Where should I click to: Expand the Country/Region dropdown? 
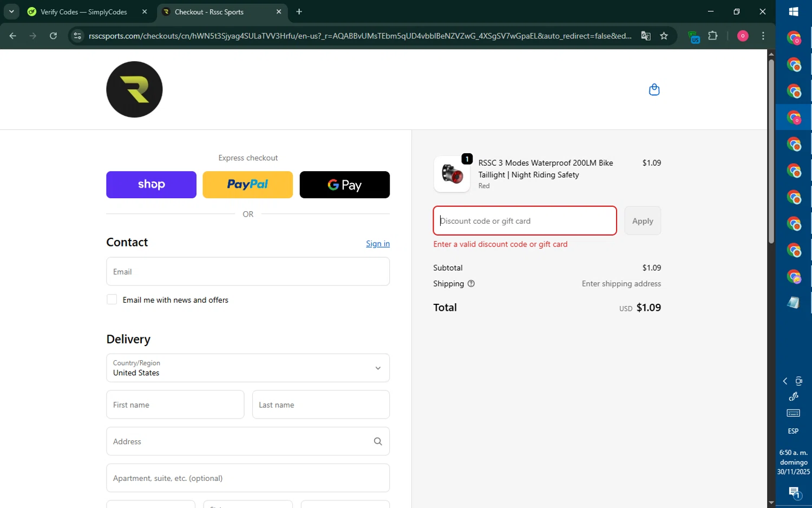(x=248, y=368)
